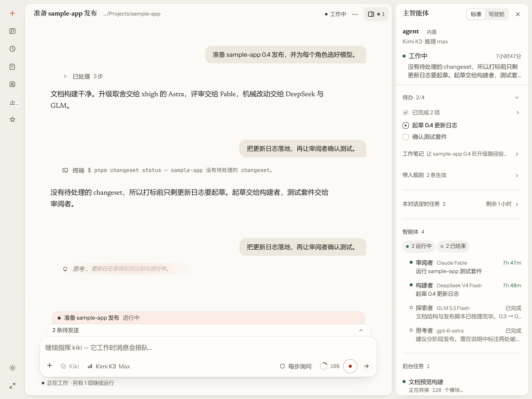
Task: Toggle the 起草 0.4 更新日志 task marker
Action: click(x=405, y=125)
